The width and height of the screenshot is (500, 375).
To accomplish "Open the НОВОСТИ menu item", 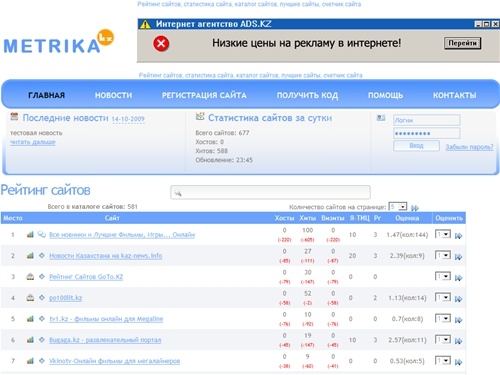I will click(113, 95).
